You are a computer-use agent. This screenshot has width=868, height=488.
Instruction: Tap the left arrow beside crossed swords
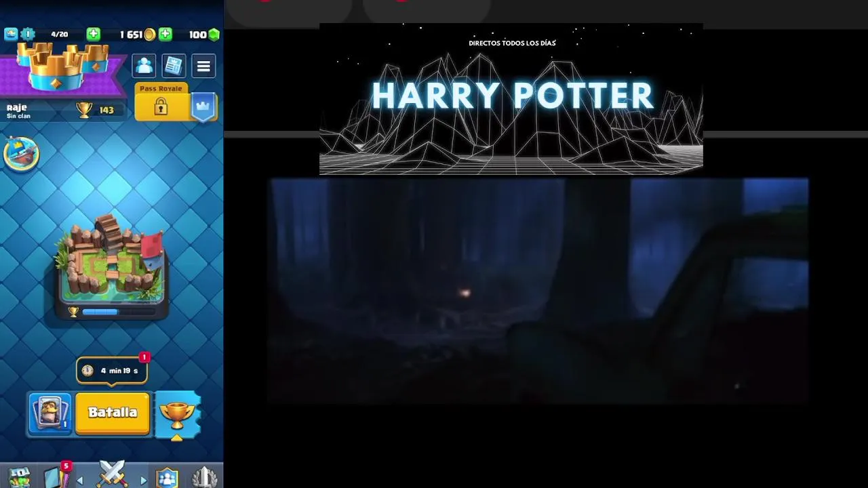(80, 481)
